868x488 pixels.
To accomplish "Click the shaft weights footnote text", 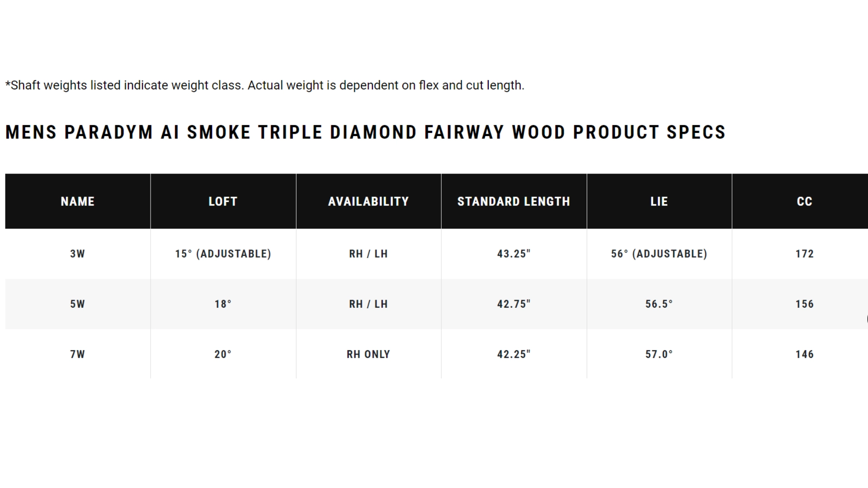I will tap(265, 85).
